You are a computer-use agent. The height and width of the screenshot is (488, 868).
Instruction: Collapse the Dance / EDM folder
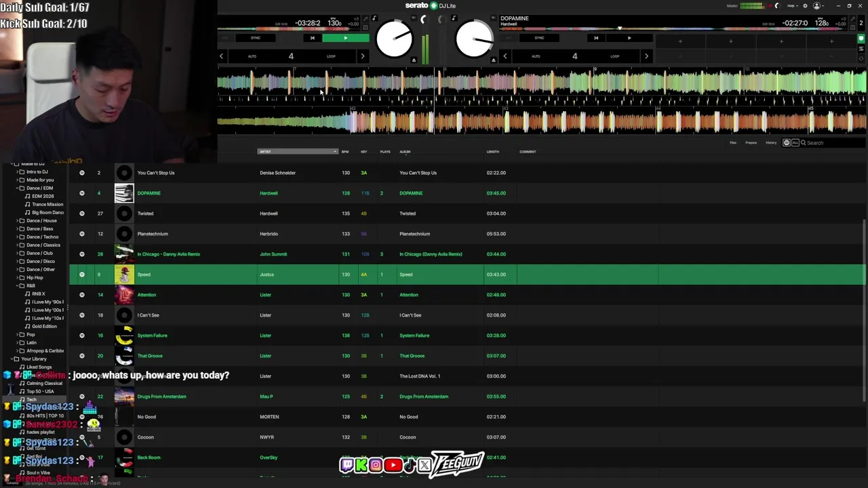coord(17,188)
